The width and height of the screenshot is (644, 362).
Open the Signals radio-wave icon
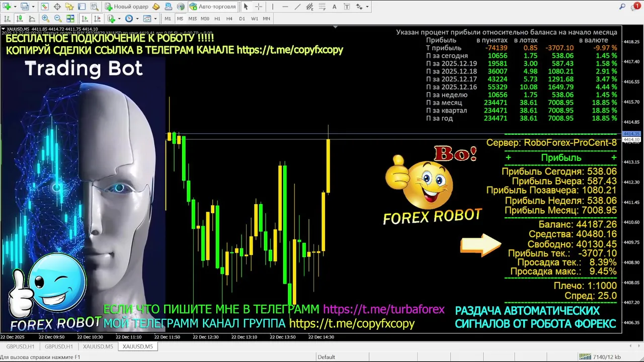181,7
